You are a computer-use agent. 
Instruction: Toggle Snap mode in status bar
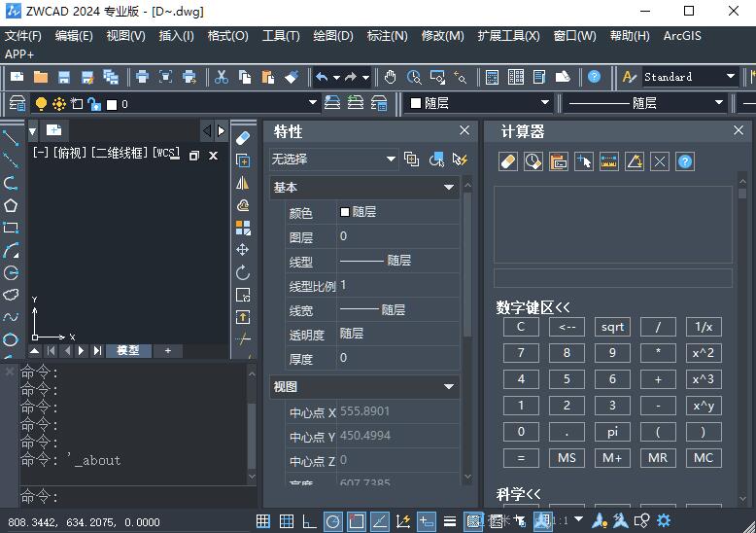(262, 521)
